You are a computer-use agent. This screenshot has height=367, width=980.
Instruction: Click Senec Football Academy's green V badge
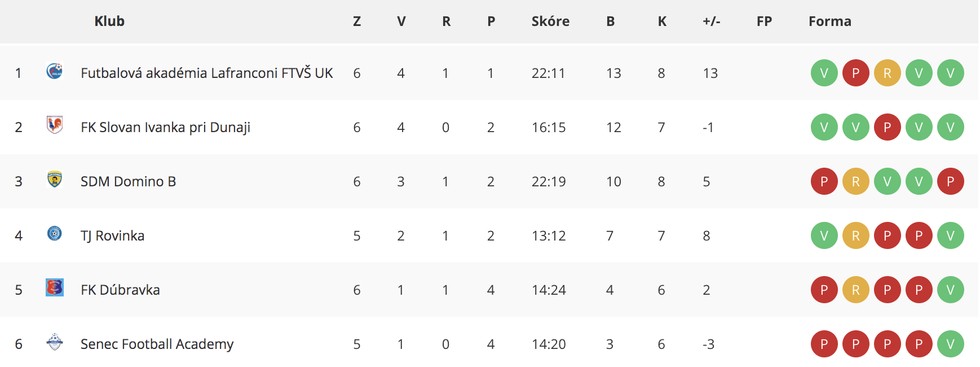pos(951,344)
